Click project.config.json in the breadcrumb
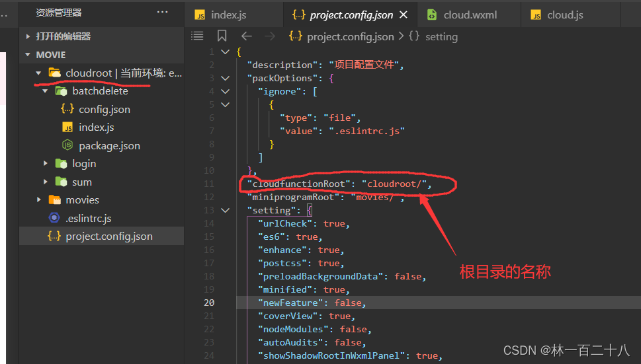Screen dimensions: 641x364 coord(351,37)
